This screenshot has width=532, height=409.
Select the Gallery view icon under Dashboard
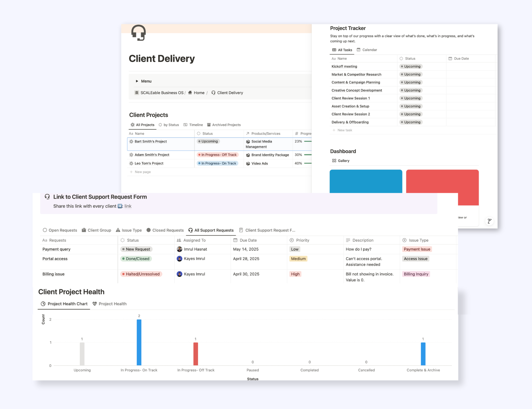click(334, 160)
